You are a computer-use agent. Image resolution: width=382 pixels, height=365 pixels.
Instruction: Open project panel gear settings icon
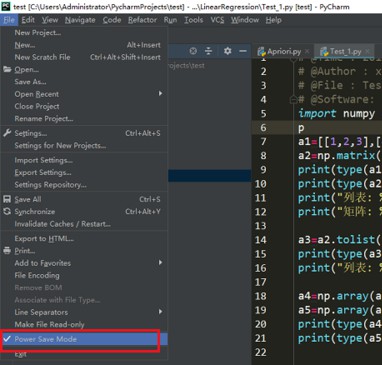tap(227, 51)
